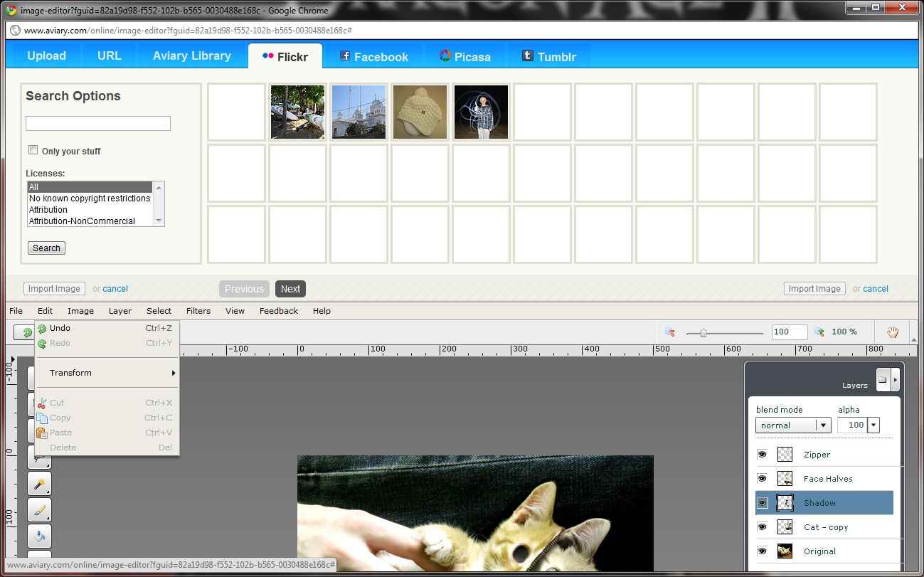The width and height of the screenshot is (924, 577).
Task: Select the Paint Bucket fill tool
Action: point(39,536)
